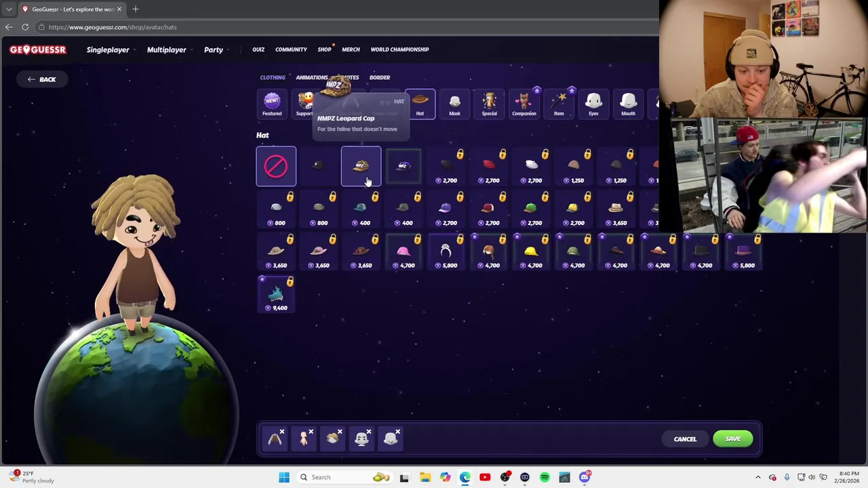
Task: Remove the equipped body item
Action: click(x=311, y=432)
